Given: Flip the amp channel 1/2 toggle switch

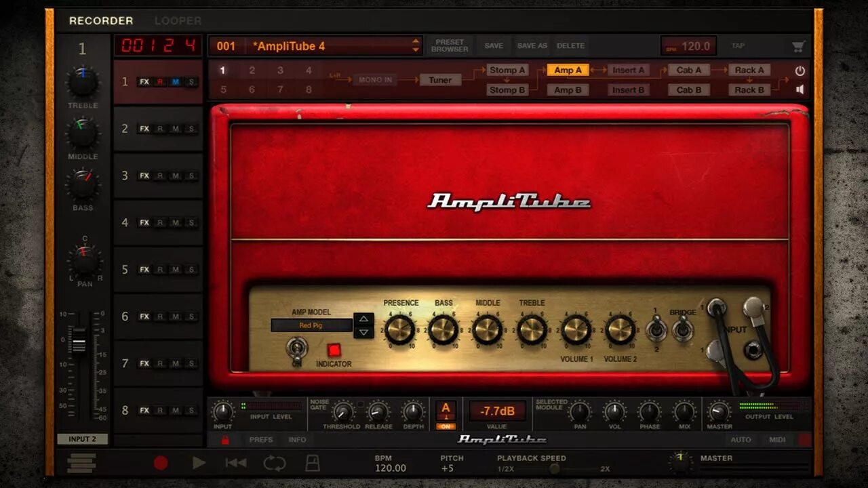Looking at the screenshot, I should (x=656, y=330).
